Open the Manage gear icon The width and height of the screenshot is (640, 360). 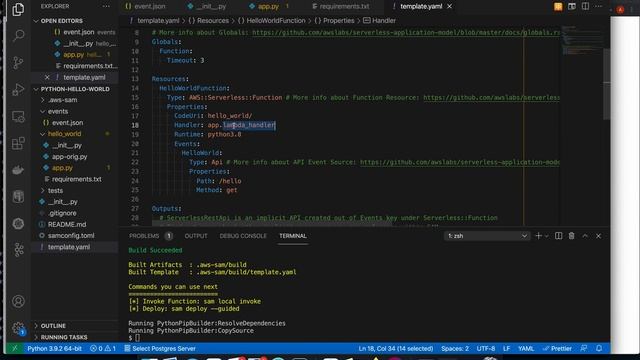[x=18, y=328]
